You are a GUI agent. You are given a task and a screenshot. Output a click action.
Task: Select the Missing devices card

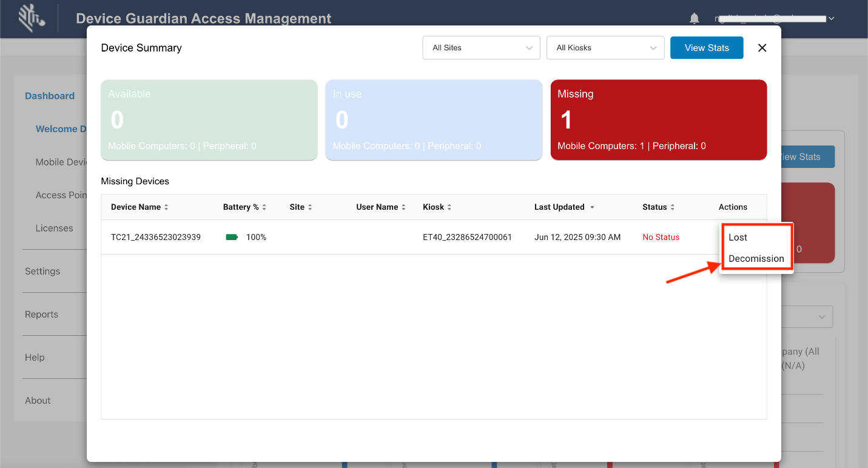[x=658, y=120]
